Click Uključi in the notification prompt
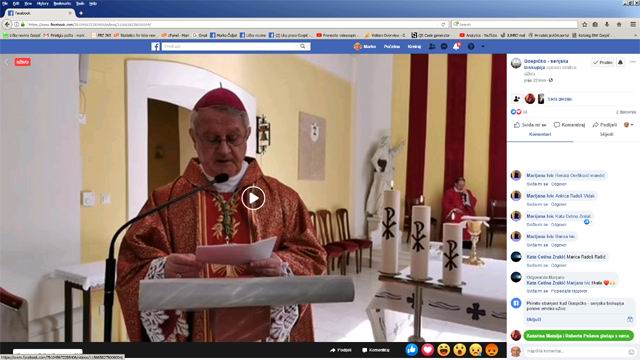This screenshot has width=640, height=360. pyautogui.click(x=533, y=319)
